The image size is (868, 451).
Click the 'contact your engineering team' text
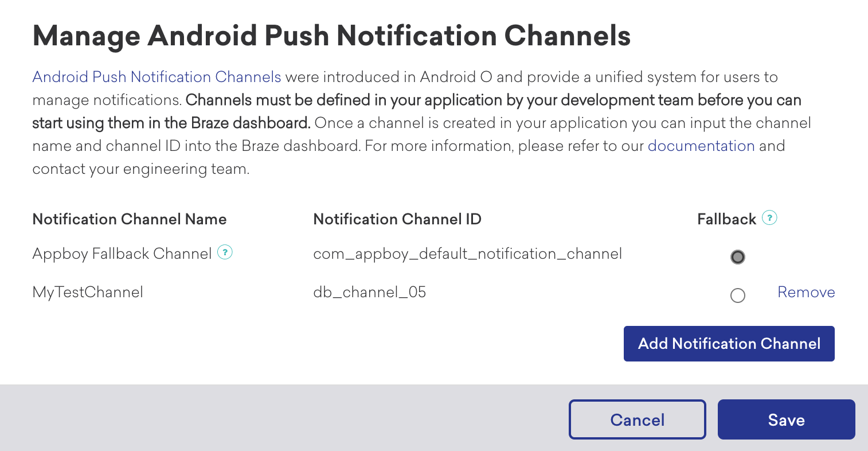(x=141, y=169)
